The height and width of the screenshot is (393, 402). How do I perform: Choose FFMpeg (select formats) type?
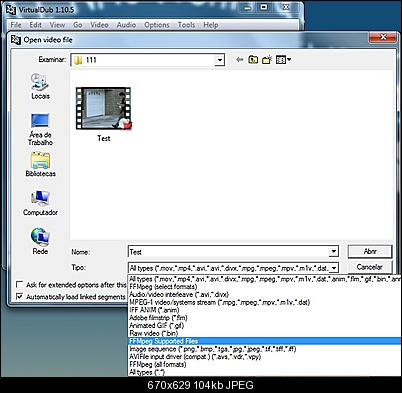tap(265, 287)
